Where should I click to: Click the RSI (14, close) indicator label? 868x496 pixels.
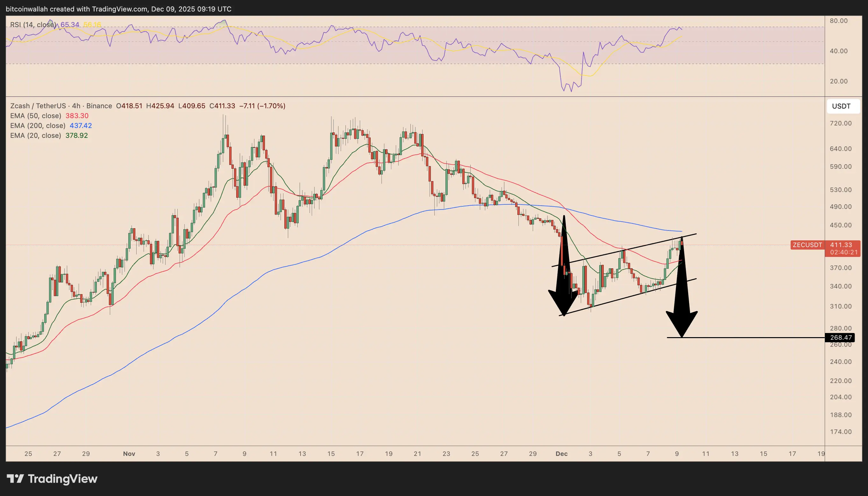[33, 25]
